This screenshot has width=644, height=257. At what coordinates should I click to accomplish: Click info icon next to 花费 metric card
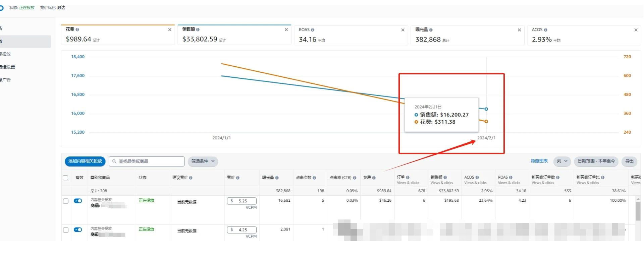(77, 30)
